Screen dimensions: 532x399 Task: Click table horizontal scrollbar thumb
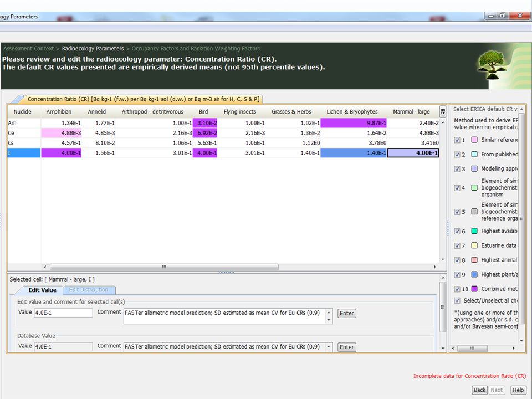[x=164, y=267]
